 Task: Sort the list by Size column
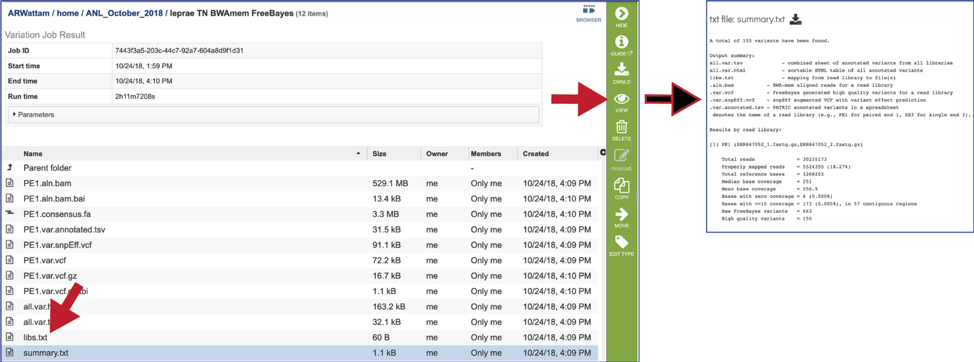(x=379, y=153)
